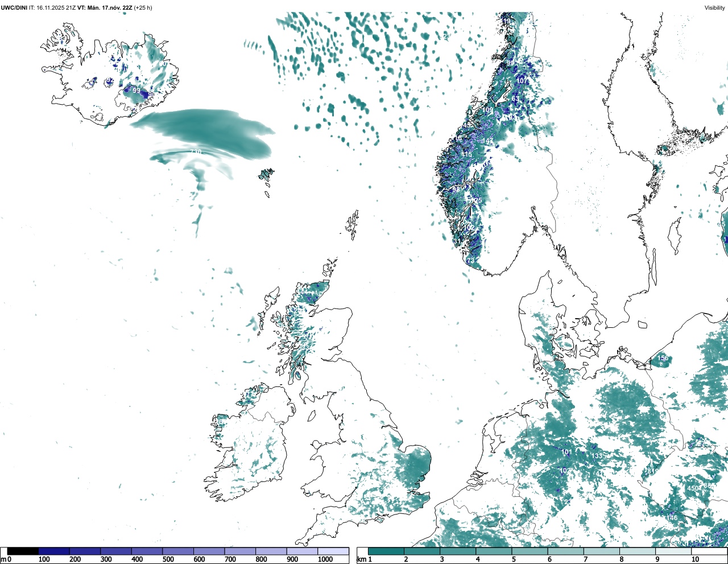Click the "500" tick label on meter legend
Screen dimensions: 728x564
click(168, 559)
